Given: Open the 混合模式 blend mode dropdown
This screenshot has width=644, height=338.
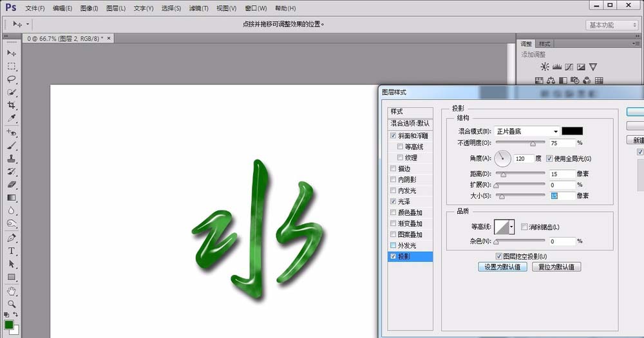Looking at the screenshot, I should [x=527, y=131].
